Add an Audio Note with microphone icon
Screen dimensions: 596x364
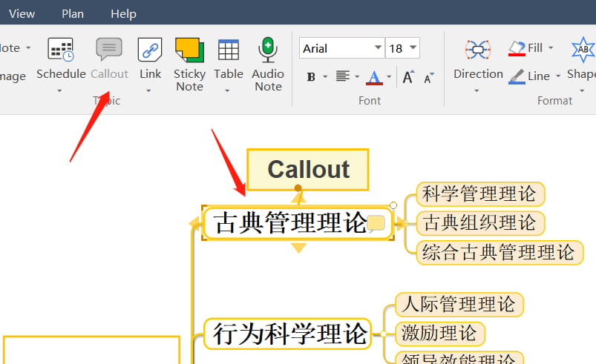click(268, 50)
